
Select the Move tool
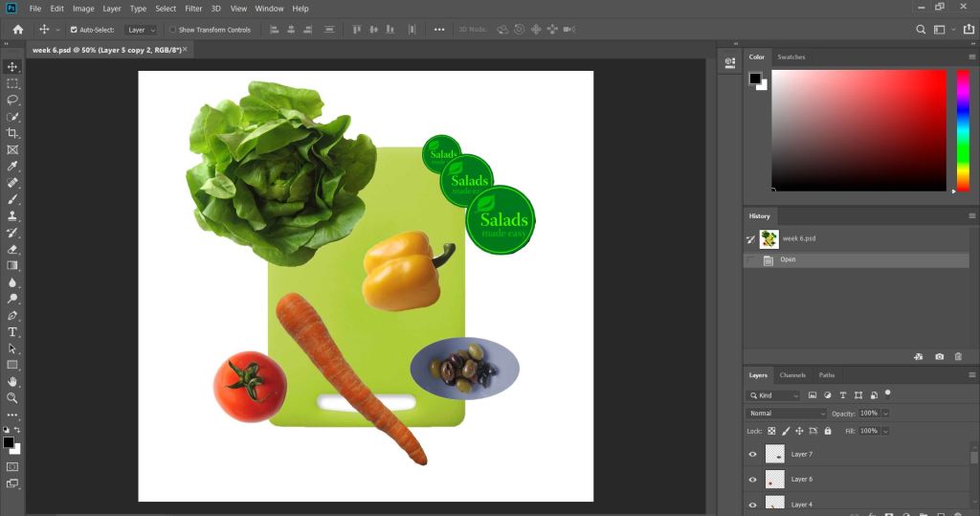coord(12,66)
